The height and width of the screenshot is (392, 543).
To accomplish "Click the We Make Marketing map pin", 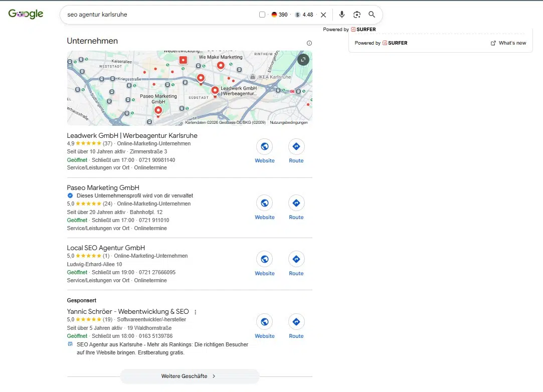I will tap(221, 66).
